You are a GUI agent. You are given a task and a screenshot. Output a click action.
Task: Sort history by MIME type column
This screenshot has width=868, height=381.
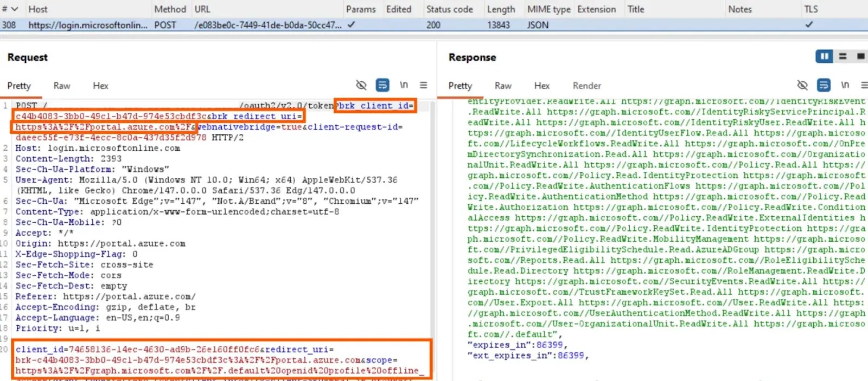tap(549, 9)
